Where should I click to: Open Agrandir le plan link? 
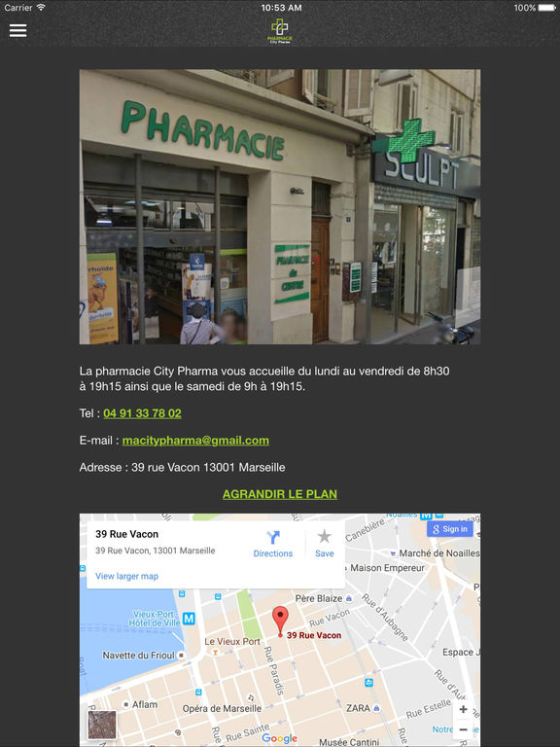pyautogui.click(x=280, y=494)
